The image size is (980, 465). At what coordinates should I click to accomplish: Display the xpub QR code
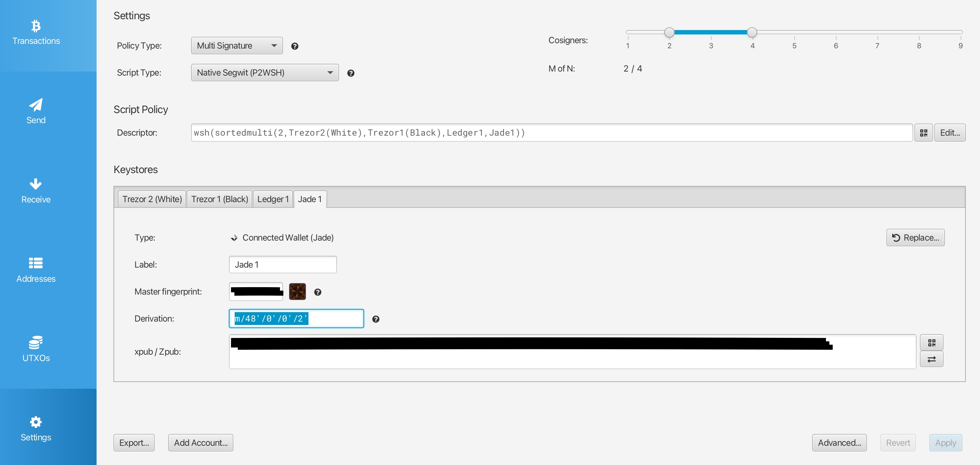pos(932,342)
